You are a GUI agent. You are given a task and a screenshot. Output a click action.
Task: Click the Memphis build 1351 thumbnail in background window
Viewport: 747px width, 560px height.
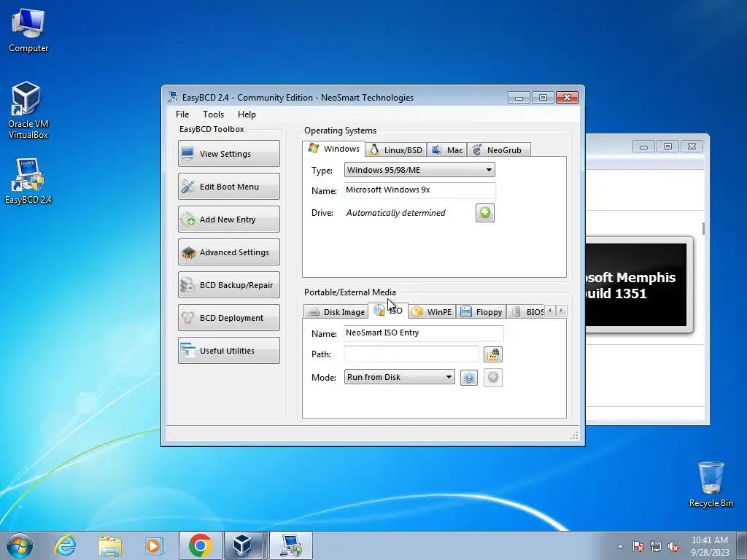[x=638, y=285]
